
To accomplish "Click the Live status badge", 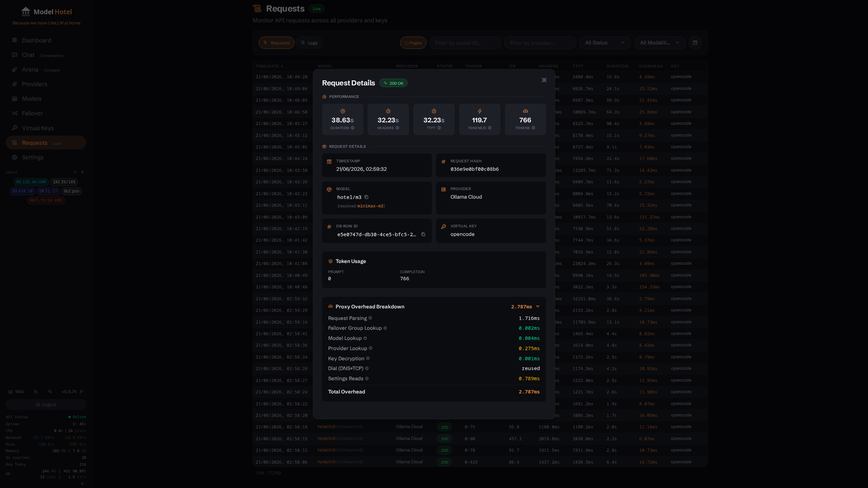I will tap(317, 9).
